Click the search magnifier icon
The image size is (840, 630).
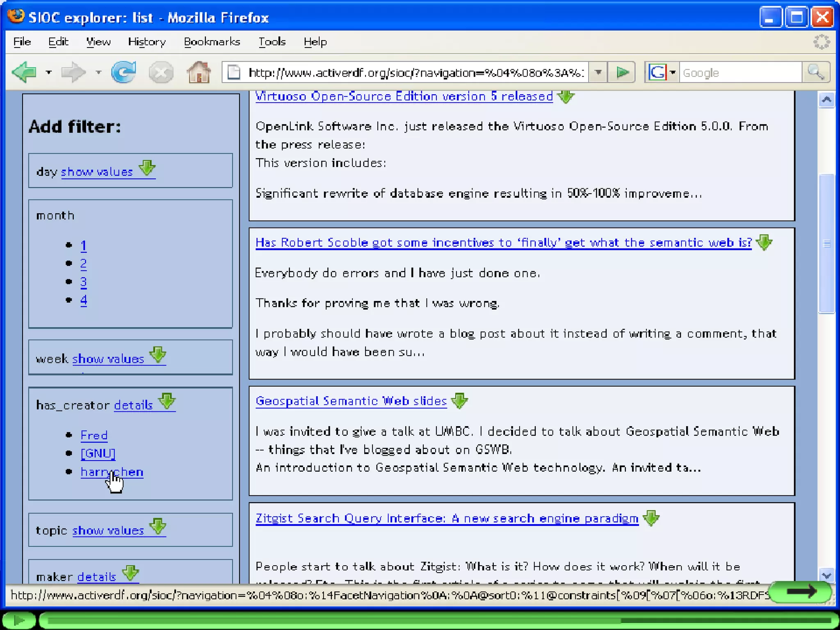pyautogui.click(x=816, y=73)
